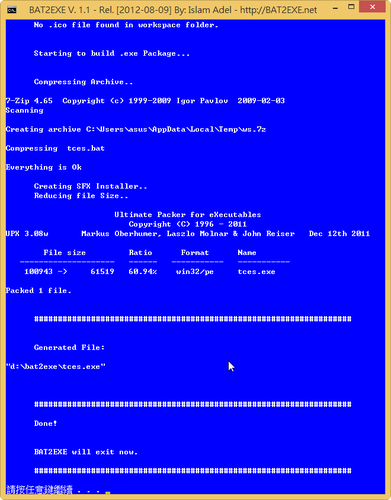Click the 'Creating archive' path line
Screen dimensions: 391x500
click(136, 129)
